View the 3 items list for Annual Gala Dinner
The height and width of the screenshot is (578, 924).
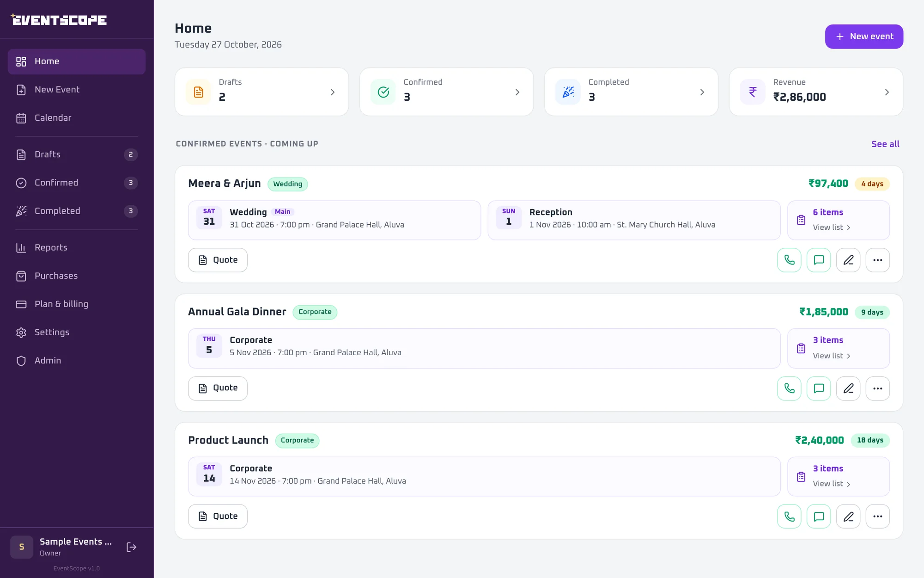tap(838, 348)
